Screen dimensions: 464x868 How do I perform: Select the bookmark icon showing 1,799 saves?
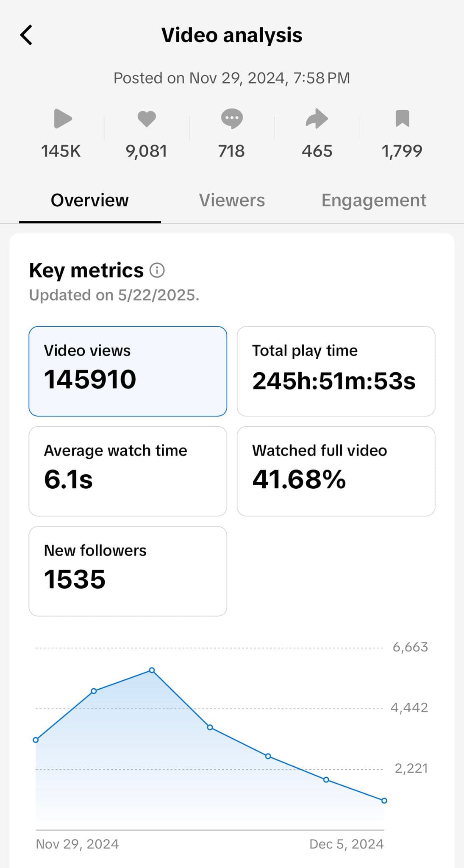pos(402,119)
